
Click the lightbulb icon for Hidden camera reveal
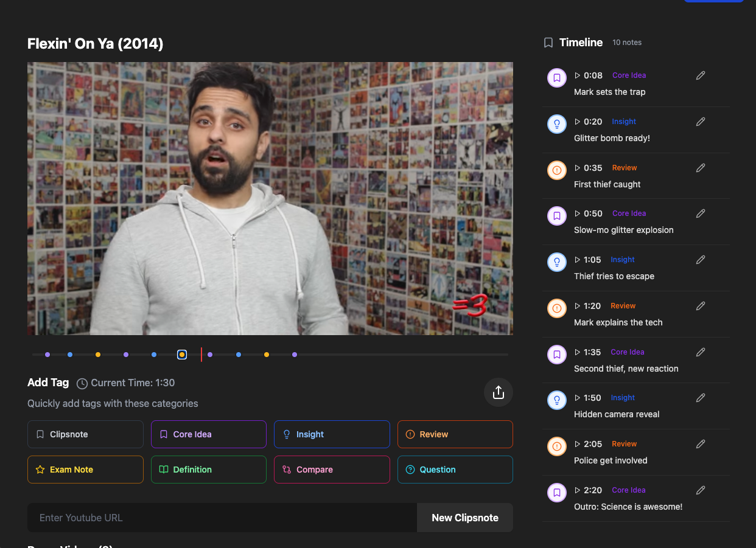(556, 400)
